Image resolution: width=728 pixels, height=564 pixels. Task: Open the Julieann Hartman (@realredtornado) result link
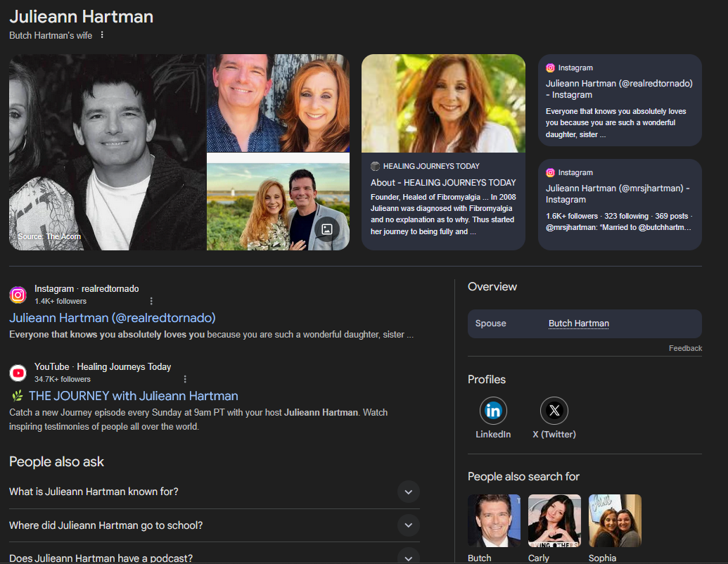pos(113,317)
